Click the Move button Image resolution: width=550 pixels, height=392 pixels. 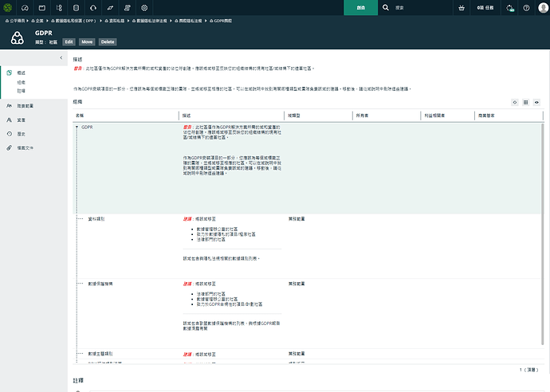[87, 41]
